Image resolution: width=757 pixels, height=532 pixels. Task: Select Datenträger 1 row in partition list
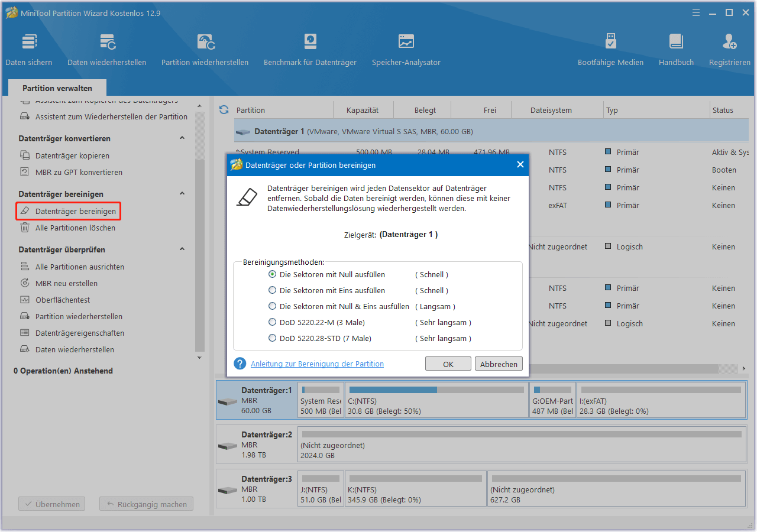click(491, 131)
